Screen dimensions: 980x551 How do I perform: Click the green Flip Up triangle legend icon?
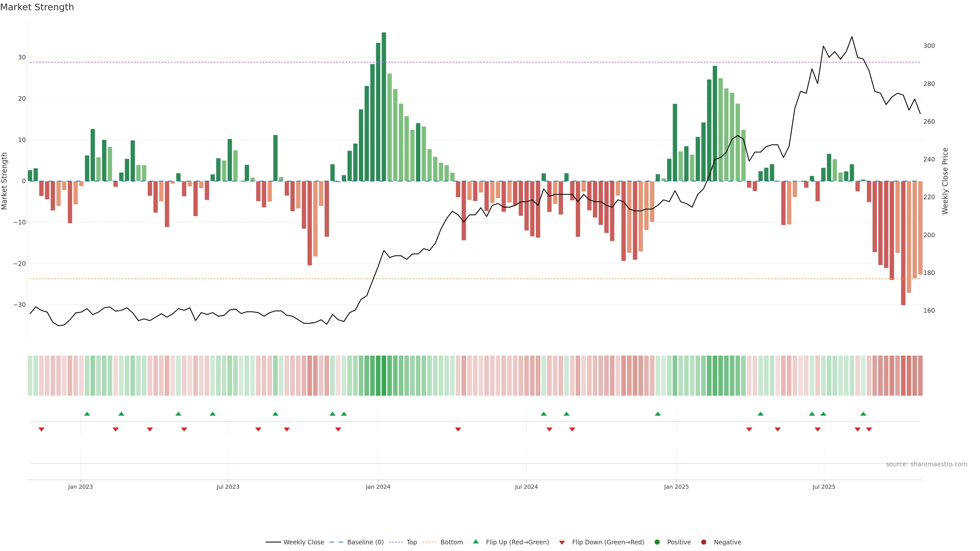pyautogui.click(x=475, y=542)
